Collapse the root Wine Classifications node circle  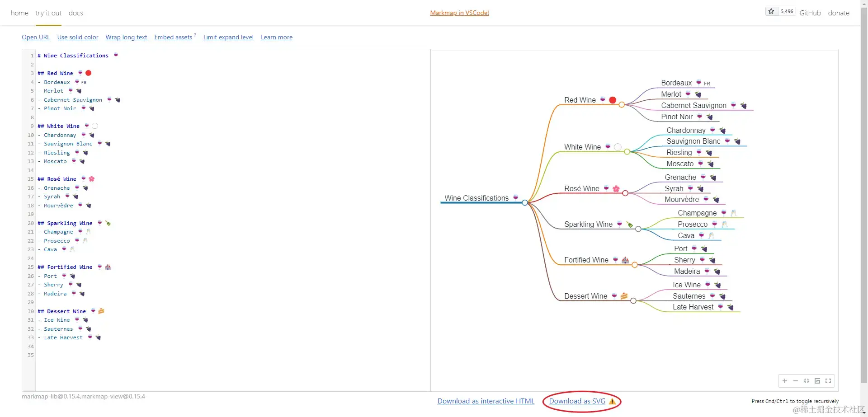coord(525,203)
